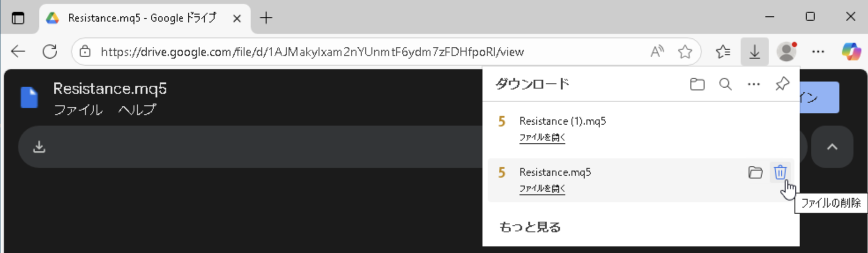This screenshot has height=253, width=868.
Task: Pin the downloads panel
Action: click(x=782, y=84)
